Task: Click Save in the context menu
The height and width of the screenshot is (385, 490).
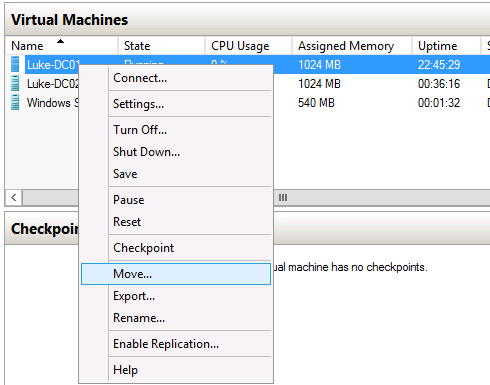Action: (176, 174)
